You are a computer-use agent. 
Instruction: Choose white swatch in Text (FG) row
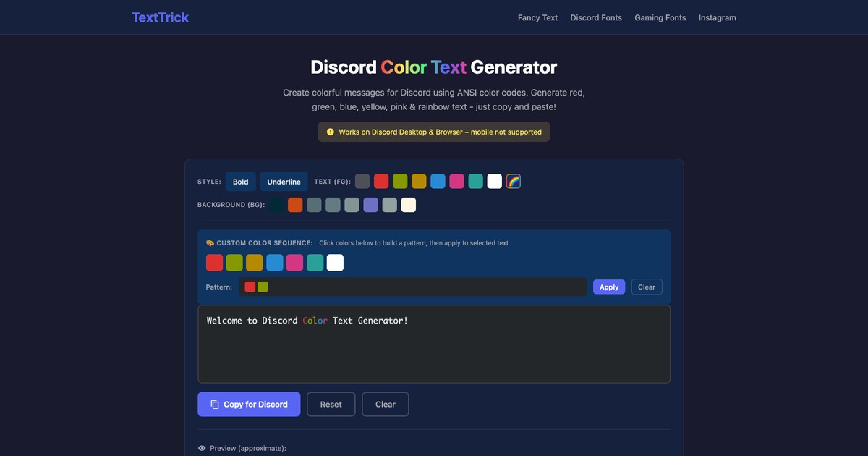pos(494,182)
